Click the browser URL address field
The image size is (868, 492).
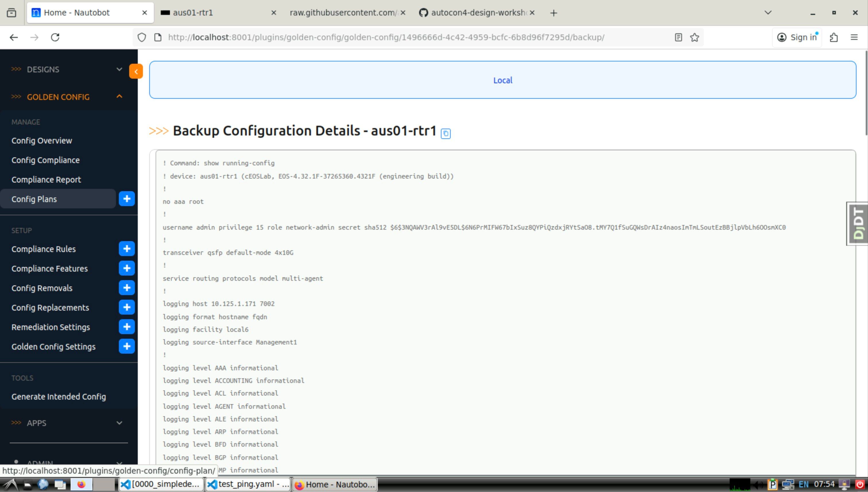click(385, 37)
